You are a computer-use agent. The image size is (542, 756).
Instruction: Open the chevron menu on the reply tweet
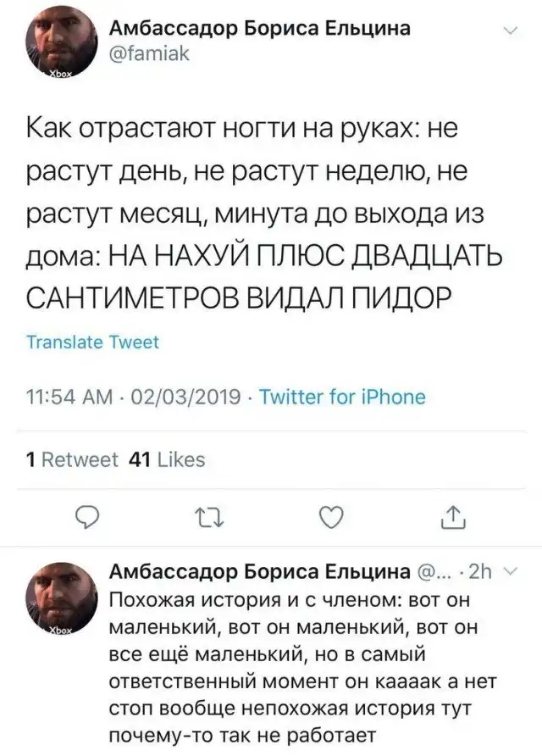point(507,570)
